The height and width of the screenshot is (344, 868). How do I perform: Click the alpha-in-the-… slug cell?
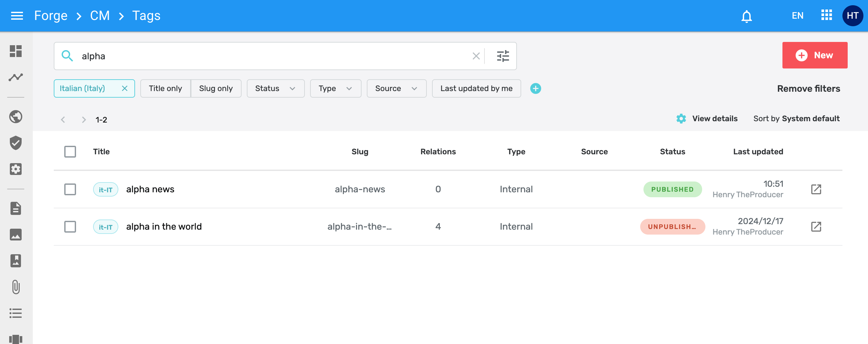(x=360, y=226)
